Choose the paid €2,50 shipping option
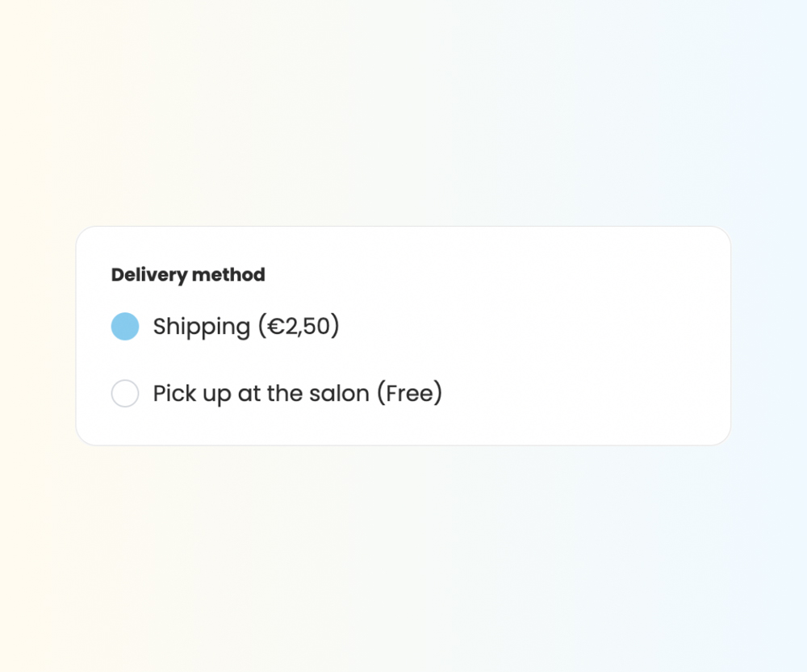The height and width of the screenshot is (672, 807). pyautogui.click(x=125, y=327)
